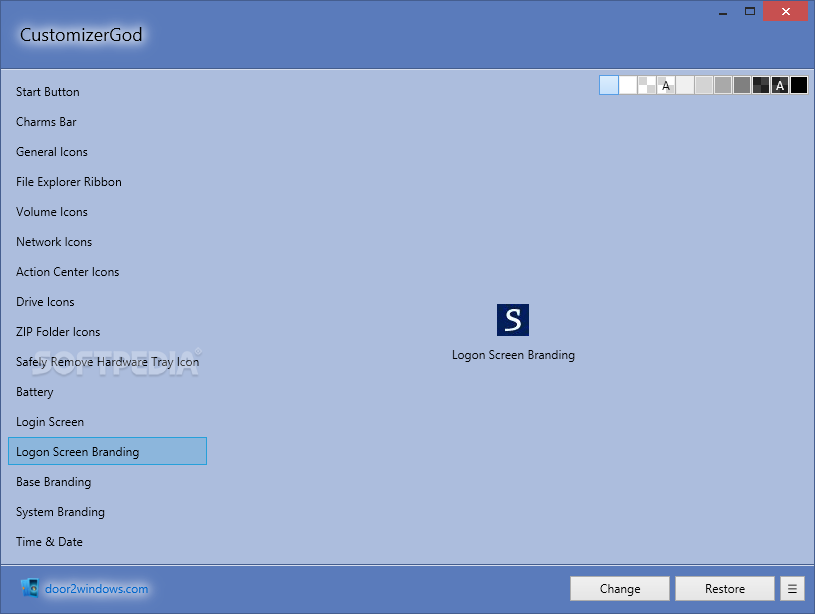The width and height of the screenshot is (815, 614).
Task: Visit the door2windows.com link
Action: coord(96,589)
